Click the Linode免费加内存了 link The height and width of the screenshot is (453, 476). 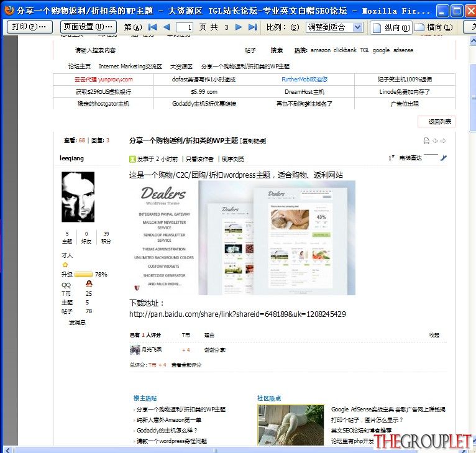(x=405, y=92)
